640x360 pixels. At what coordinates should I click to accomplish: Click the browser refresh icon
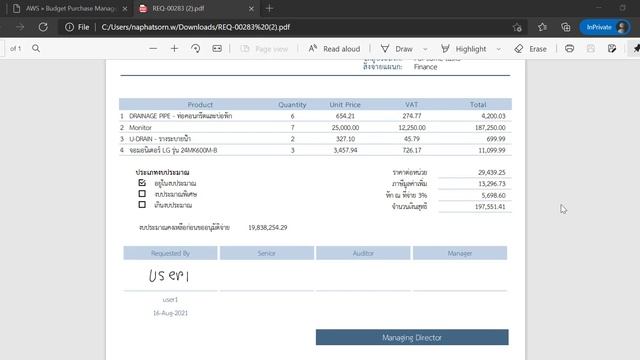pyautogui.click(x=43, y=27)
